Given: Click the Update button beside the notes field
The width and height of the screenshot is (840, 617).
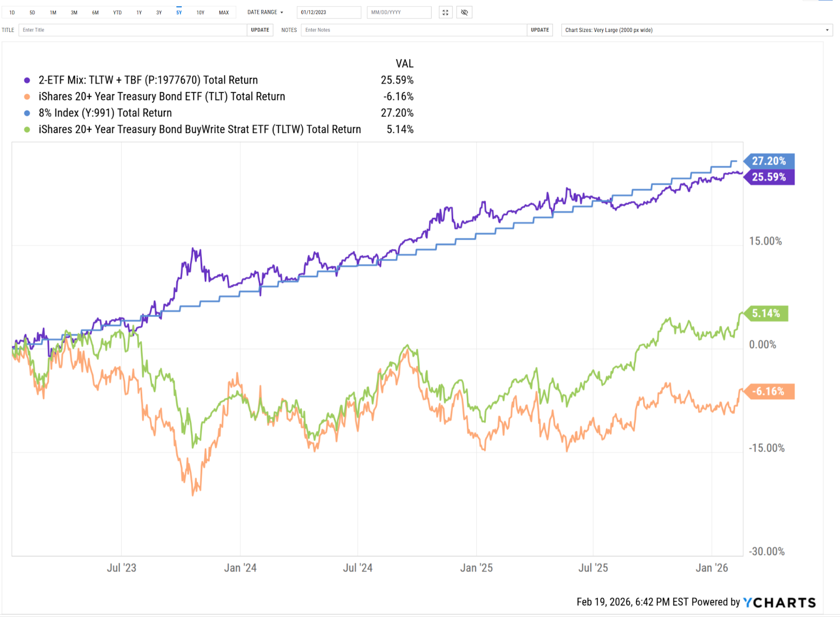Looking at the screenshot, I should point(540,30).
